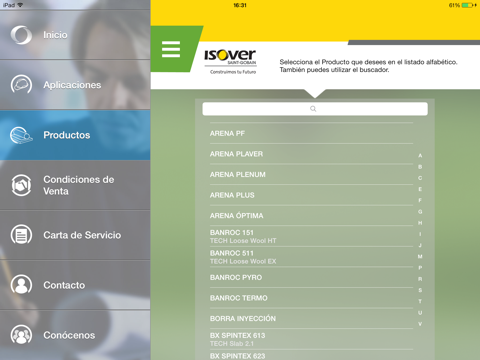Jump to letter M in alphabet index
Viewport: 480px width, 360px height.
click(420, 256)
